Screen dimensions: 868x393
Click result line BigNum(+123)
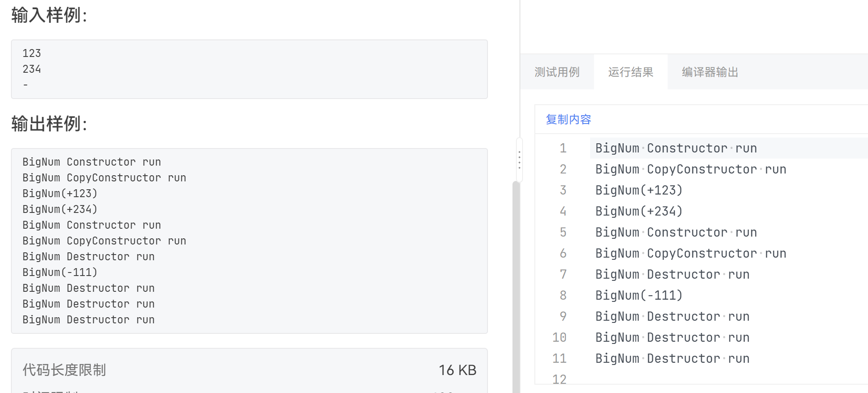coord(639,190)
